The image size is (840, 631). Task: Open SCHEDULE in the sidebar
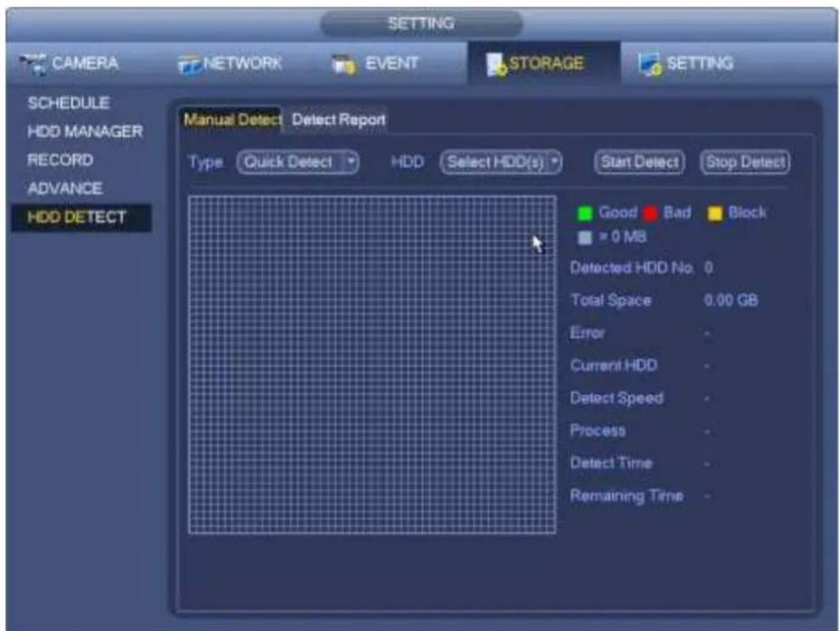(69, 103)
